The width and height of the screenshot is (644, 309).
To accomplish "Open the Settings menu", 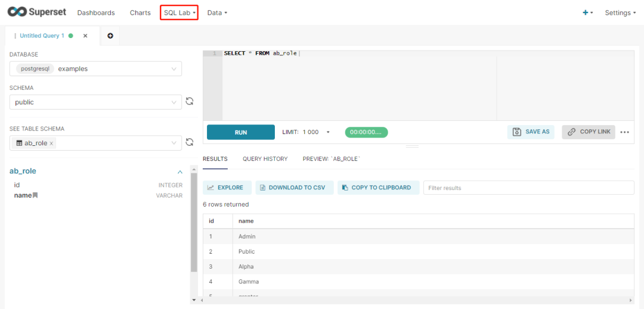I will tap(620, 13).
